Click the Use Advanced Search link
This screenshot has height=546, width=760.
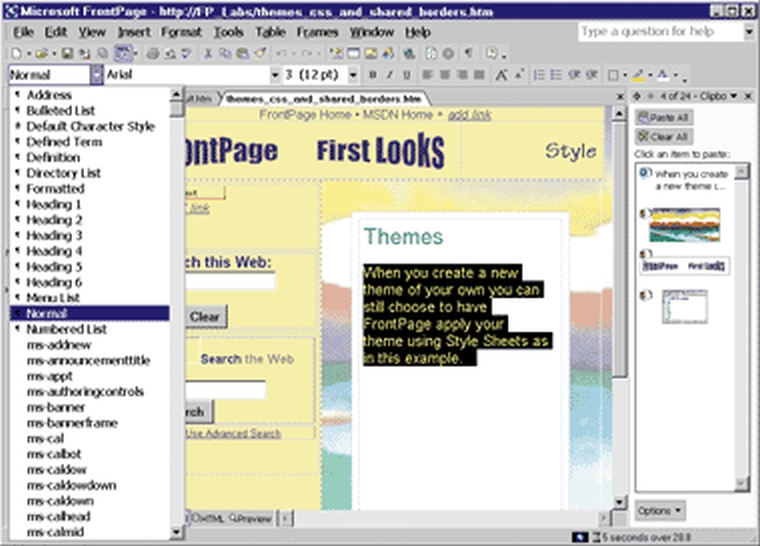[233, 434]
